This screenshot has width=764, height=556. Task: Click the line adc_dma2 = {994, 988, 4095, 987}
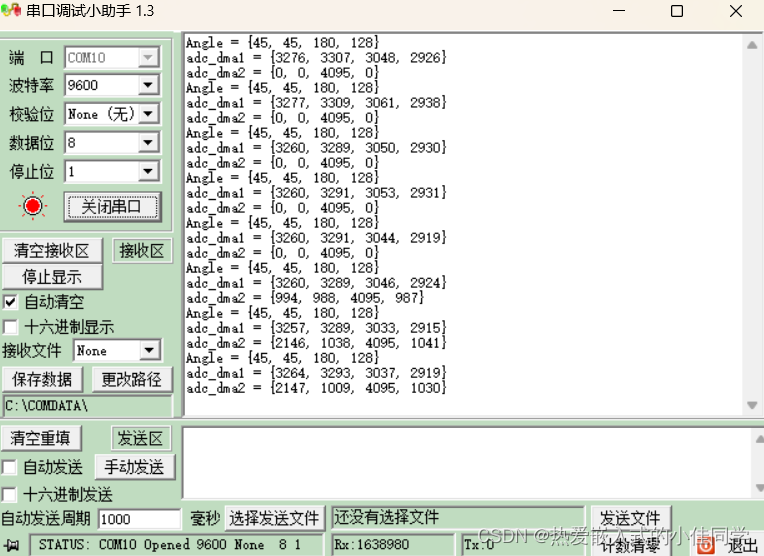point(305,298)
